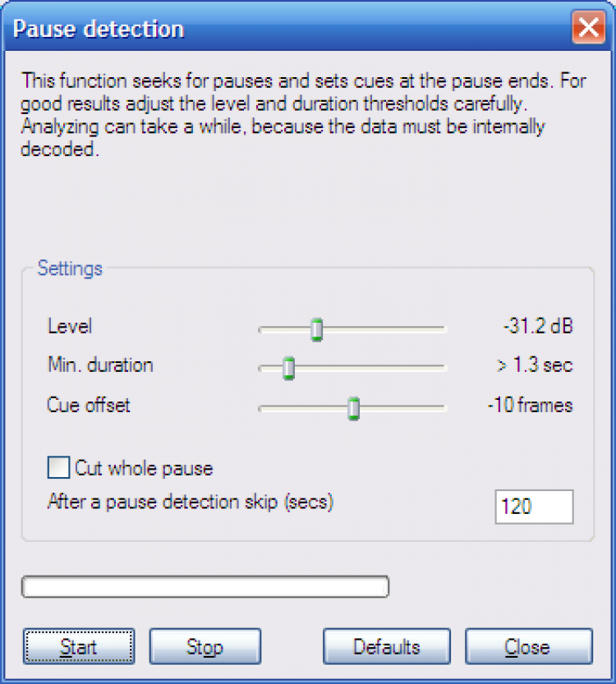Click the Level slider handle
This screenshot has width=616, height=684.
click(x=316, y=329)
